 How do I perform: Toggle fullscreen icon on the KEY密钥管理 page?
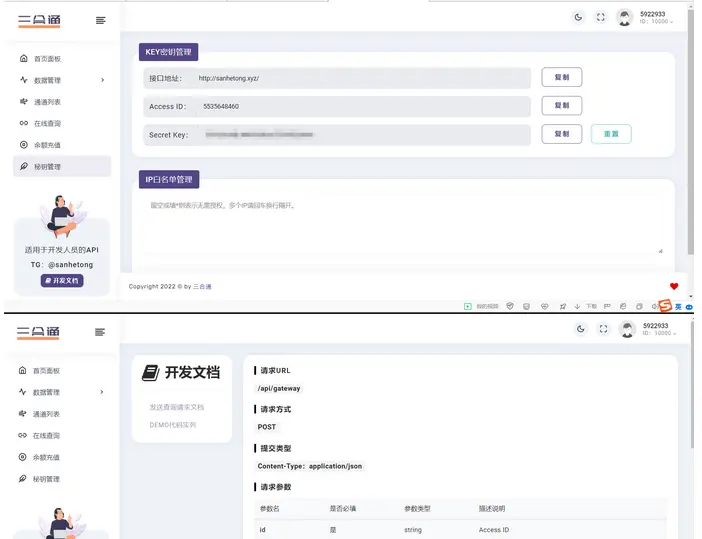(601, 17)
